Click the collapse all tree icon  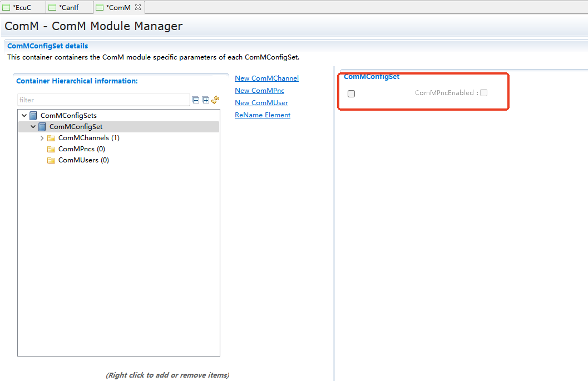195,100
